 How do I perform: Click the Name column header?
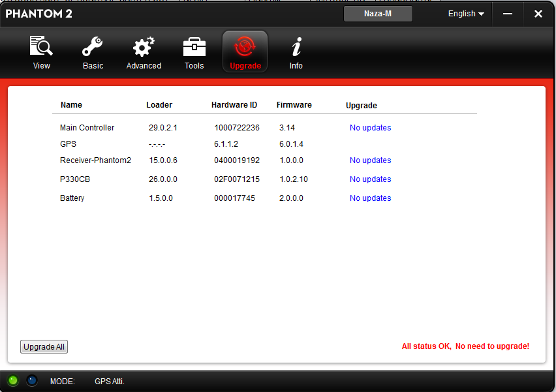click(71, 105)
